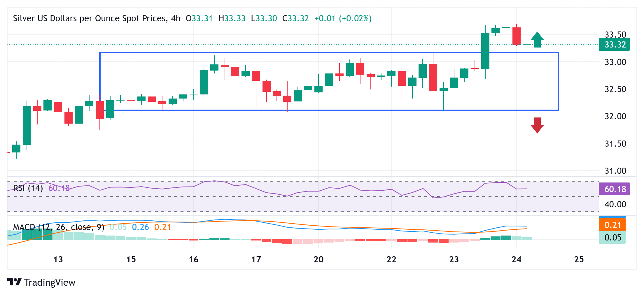This screenshot has height=295, width=644.
Task: Click the date label 22 on time axis
Action: 391,259
